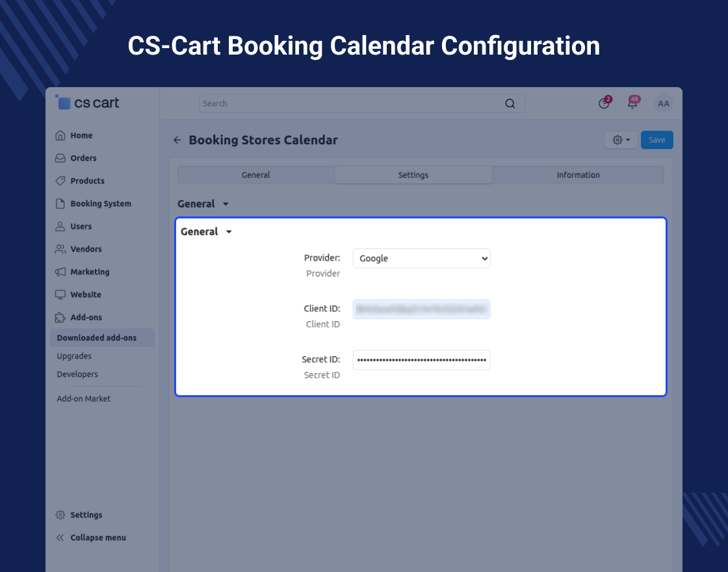Select the Settings tab

point(413,175)
